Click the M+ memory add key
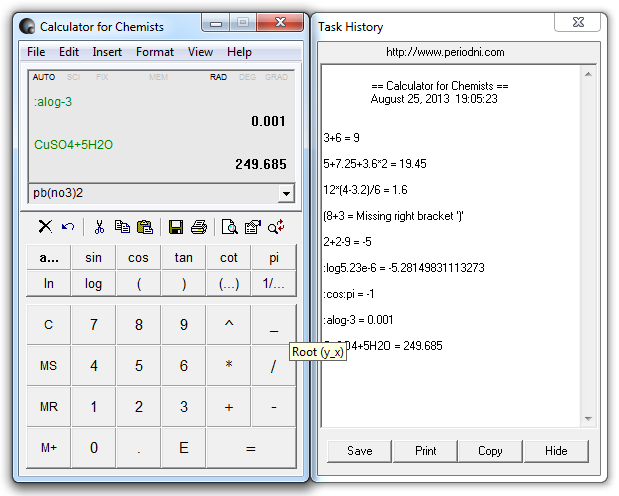 pos(49,447)
